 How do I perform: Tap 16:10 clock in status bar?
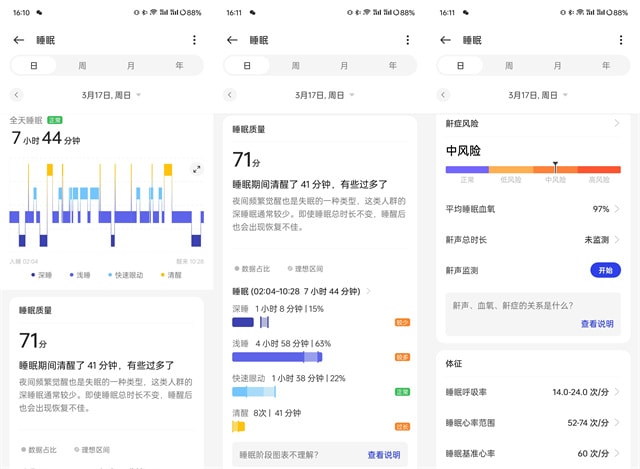21,13
